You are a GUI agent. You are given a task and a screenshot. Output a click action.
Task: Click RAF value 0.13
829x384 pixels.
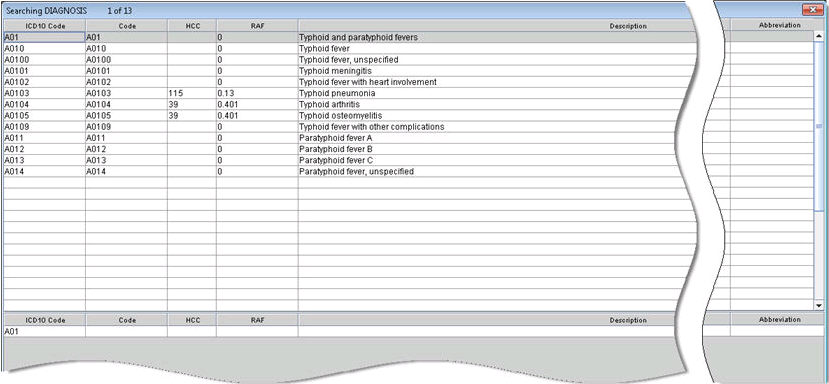tap(257, 93)
